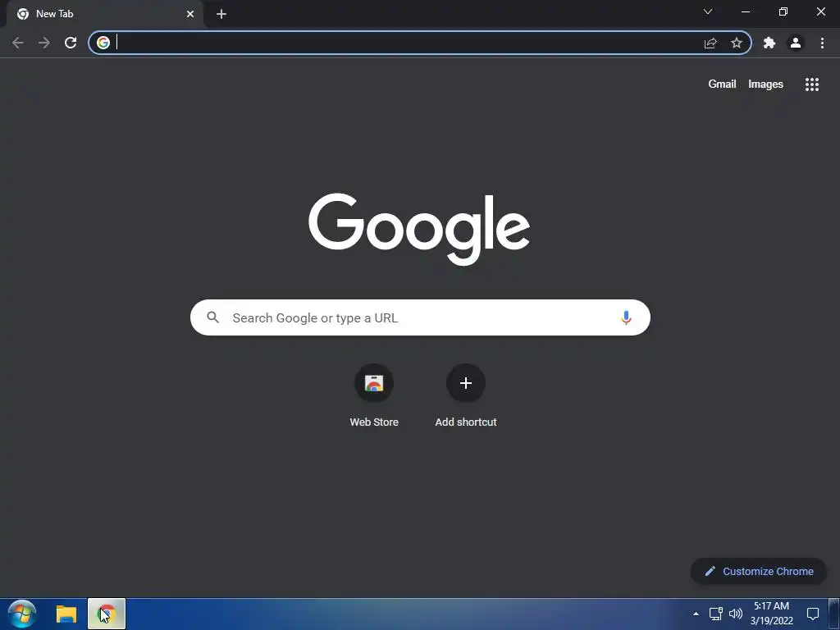Close the New Tab tab
Viewport: 840px width, 630px height.
coord(190,14)
